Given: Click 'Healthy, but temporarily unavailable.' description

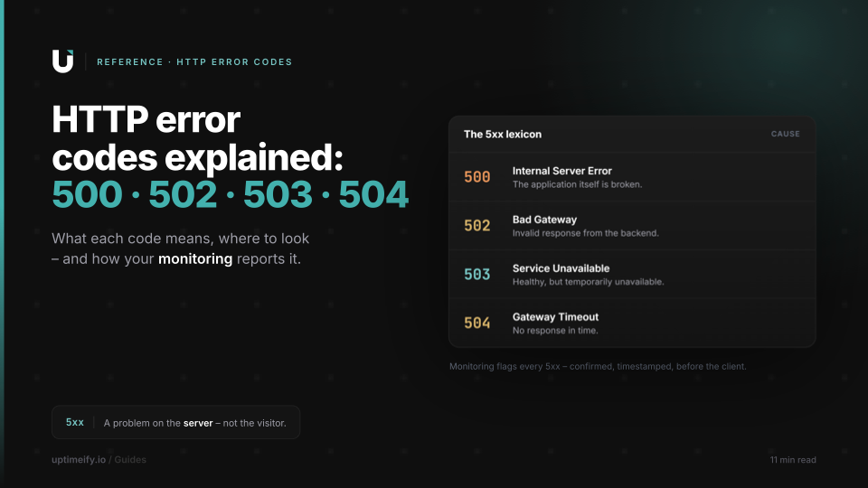Looking at the screenshot, I should pyautogui.click(x=588, y=282).
